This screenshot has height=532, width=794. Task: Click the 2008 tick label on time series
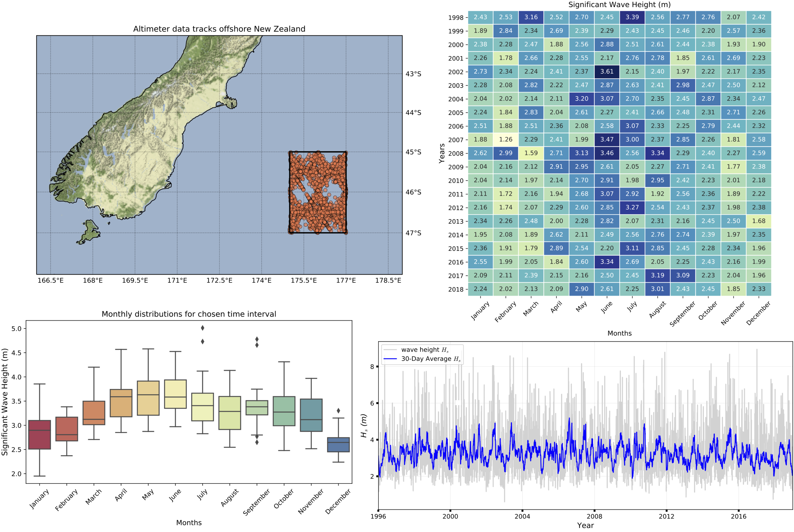click(x=594, y=516)
